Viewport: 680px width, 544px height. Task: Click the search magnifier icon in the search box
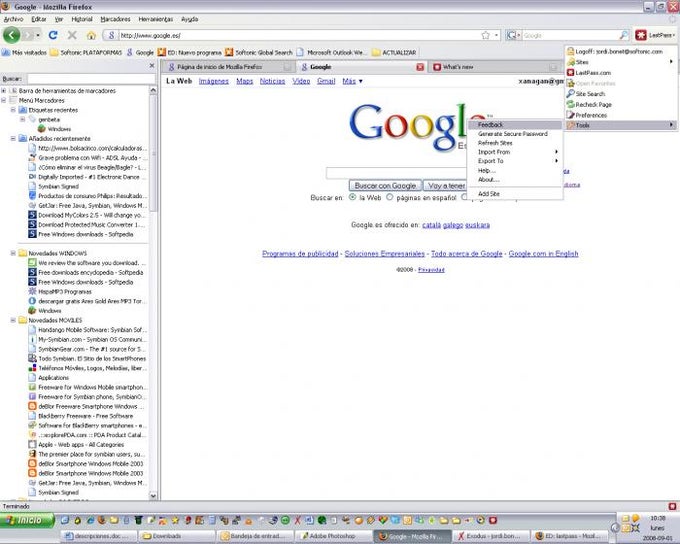(624, 35)
